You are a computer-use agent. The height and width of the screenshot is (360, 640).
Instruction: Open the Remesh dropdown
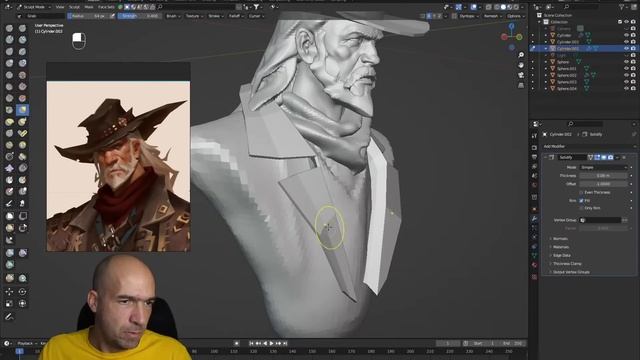[492, 16]
